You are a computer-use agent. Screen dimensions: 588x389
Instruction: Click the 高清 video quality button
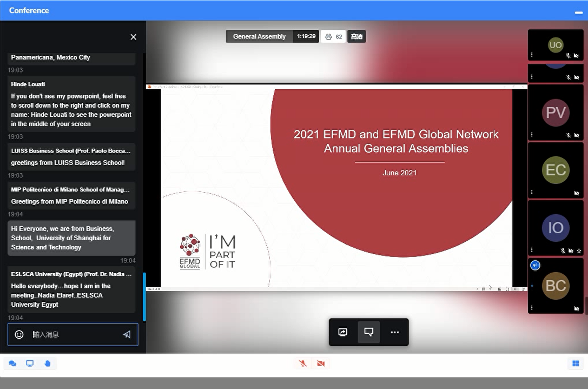point(356,37)
